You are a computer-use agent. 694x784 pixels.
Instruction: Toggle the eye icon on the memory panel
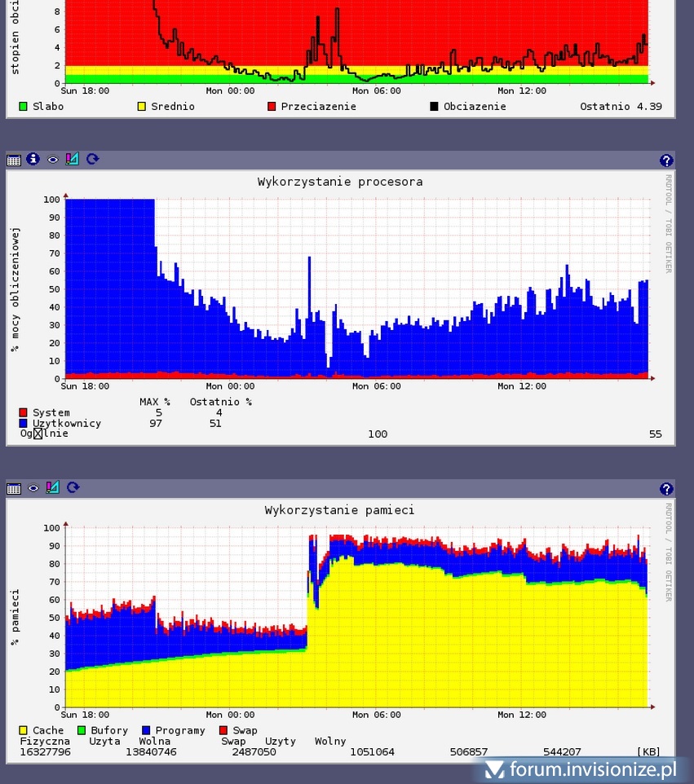pyautogui.click(x=33, y=488)
